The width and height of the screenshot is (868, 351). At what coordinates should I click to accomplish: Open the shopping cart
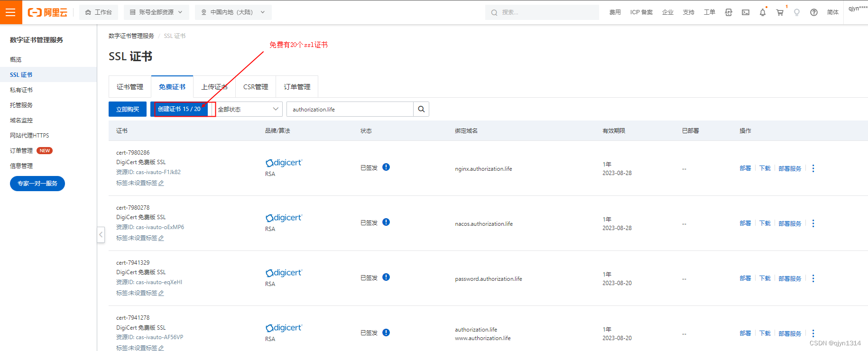[x=780, y=12]
